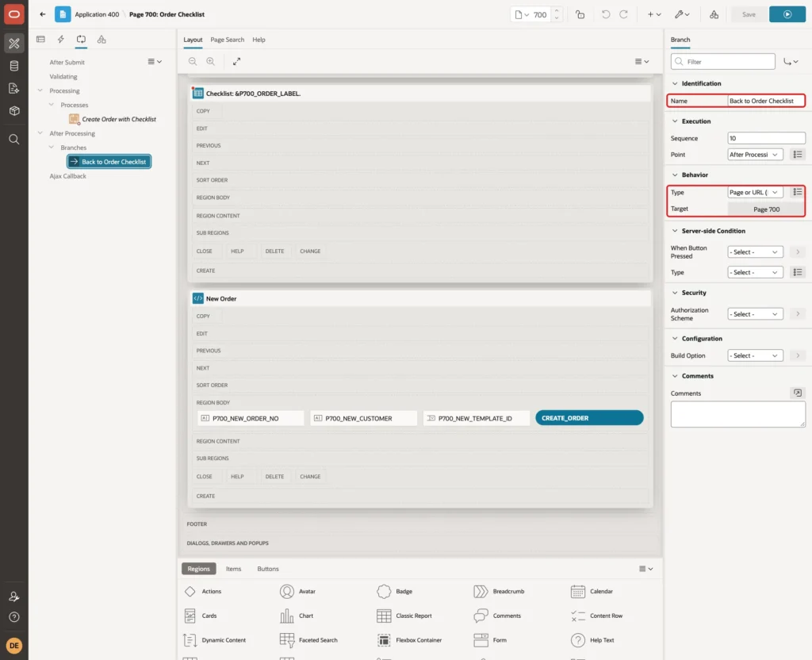Viewport: 812px width, 660px height.
Task: Open Gallery cube icon in sidebar
Action: click(14, 111)
